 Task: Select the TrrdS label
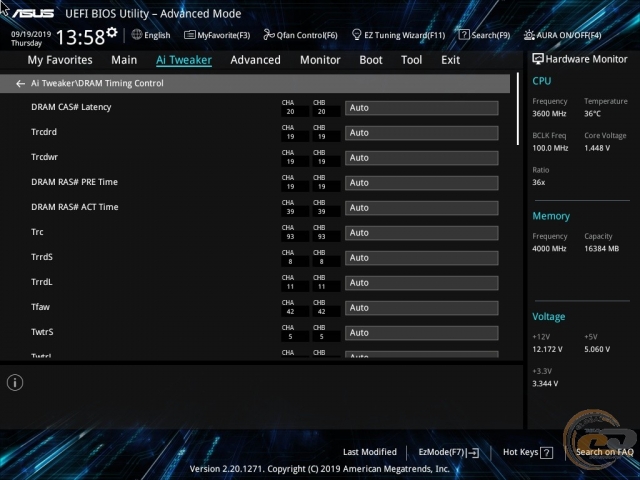(42, 257)
